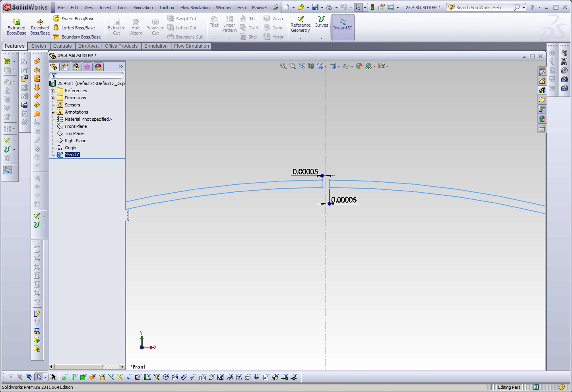Open the DisplayManager tab icon
This screenshot has width=572, height=392.
98,67
